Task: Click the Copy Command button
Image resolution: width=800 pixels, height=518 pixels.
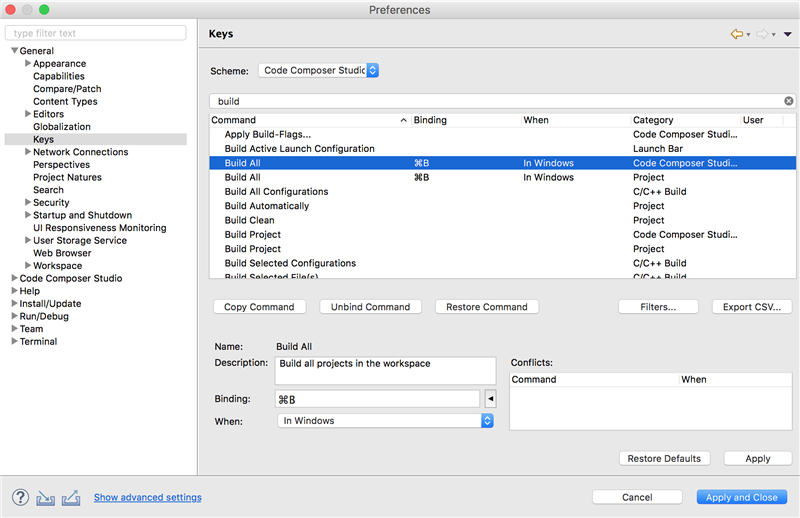Action: (259, 307)
